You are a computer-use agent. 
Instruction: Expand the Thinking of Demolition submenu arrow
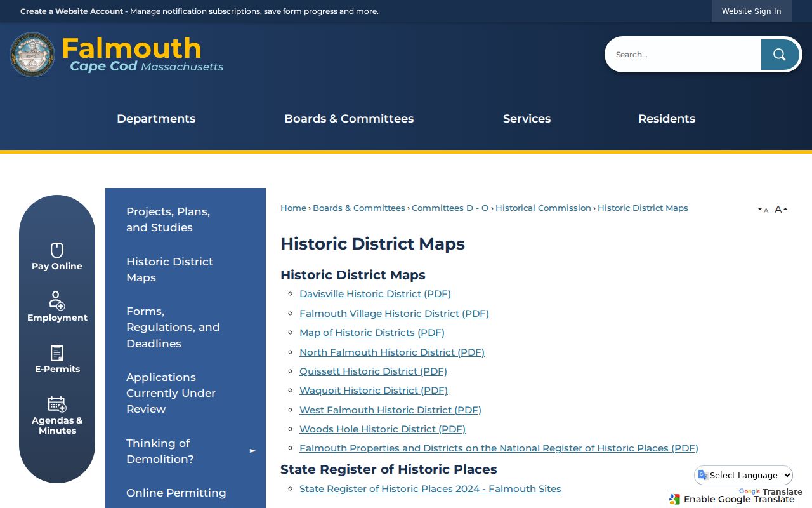coord(252,451)
